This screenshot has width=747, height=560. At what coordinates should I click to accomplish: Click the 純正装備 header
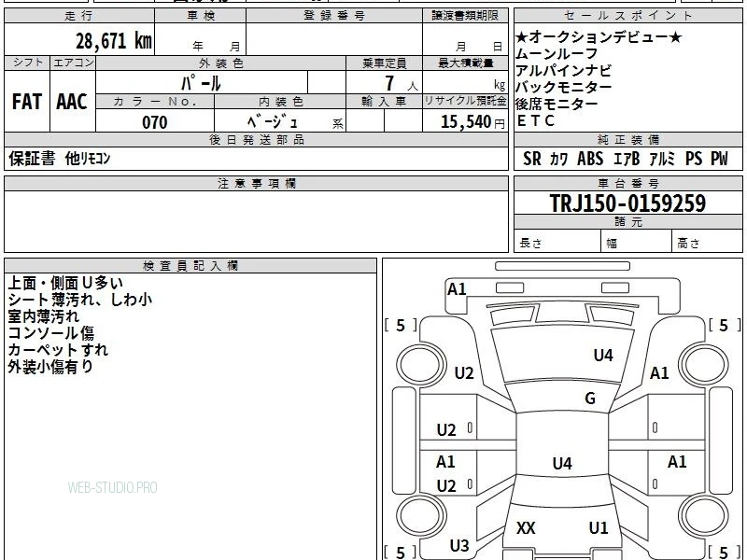pos(627,139)
